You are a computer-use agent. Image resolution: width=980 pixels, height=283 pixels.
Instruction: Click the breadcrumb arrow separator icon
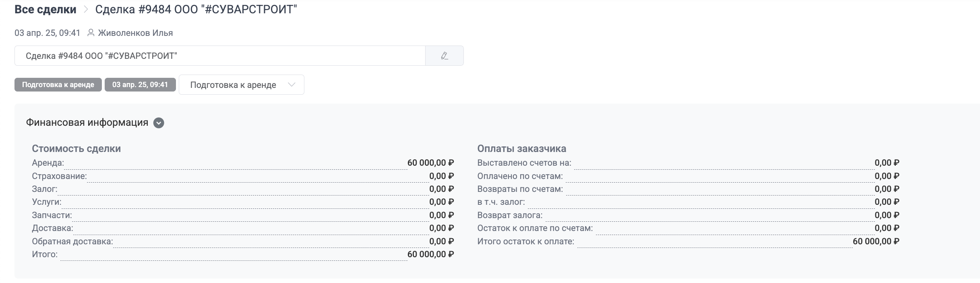pyautogui.click(x=86, y=9)
